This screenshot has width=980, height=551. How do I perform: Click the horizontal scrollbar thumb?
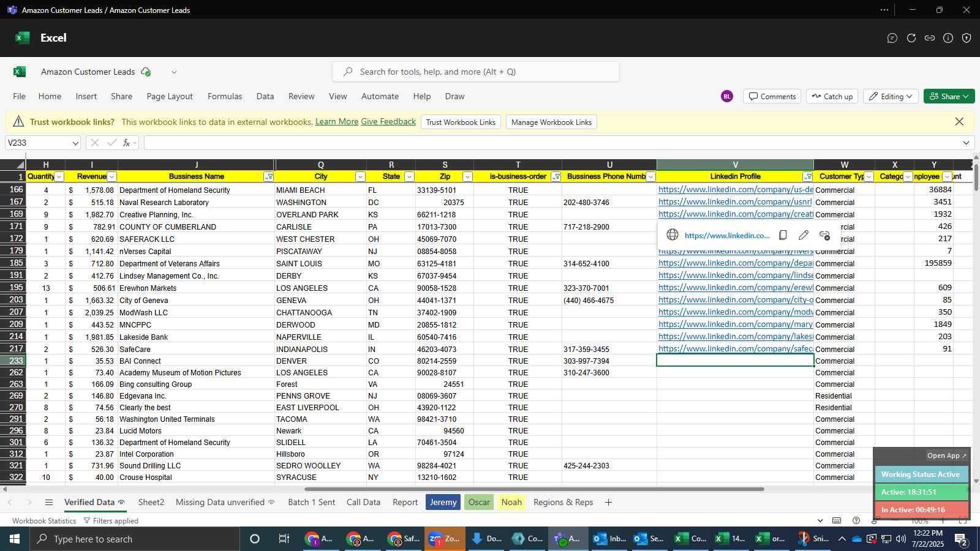tap(534, 489)
